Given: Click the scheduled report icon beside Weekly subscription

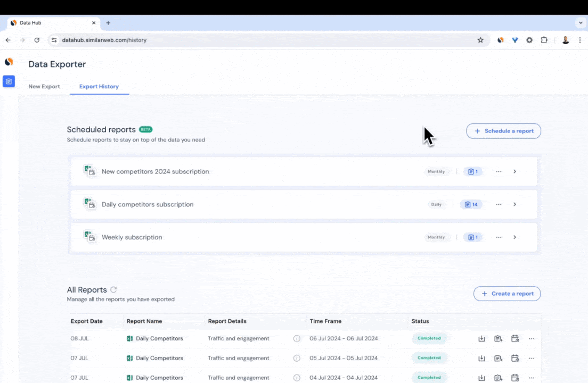Looking at the screenshot, I should 89,237.
